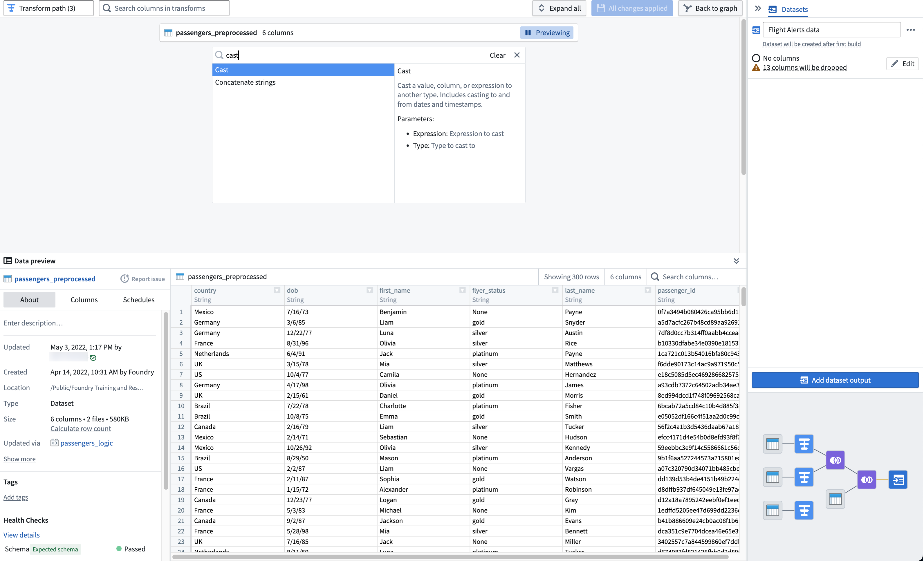Click the Flight Alerts dataset output icon
The height and width of the screenshot is (561, 924).
[x=757, y=30]
